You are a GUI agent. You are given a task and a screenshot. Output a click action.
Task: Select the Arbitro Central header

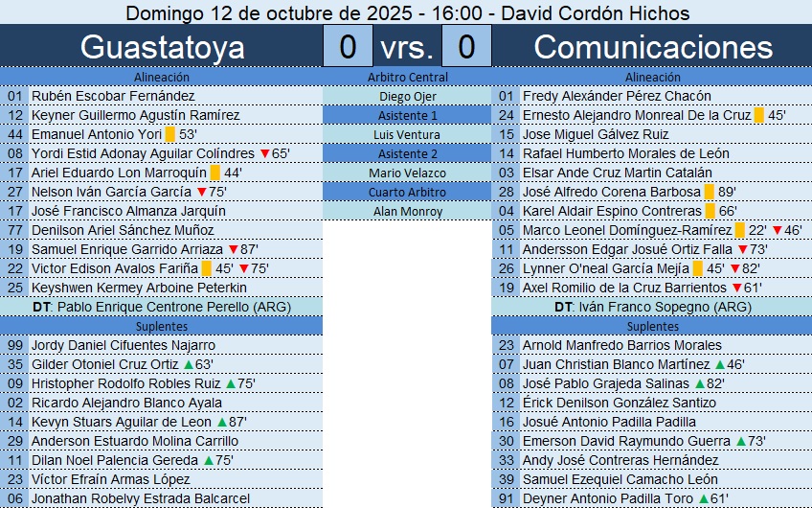tap(407, 77)
